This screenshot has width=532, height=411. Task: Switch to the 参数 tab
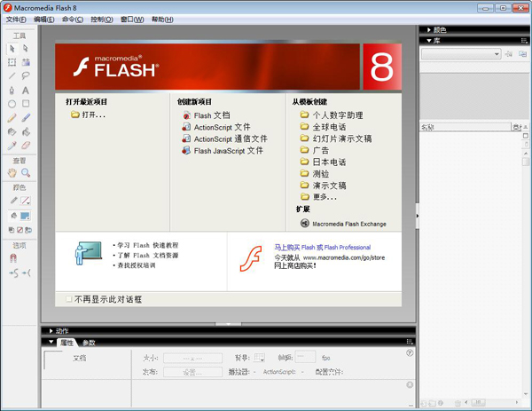89,343
